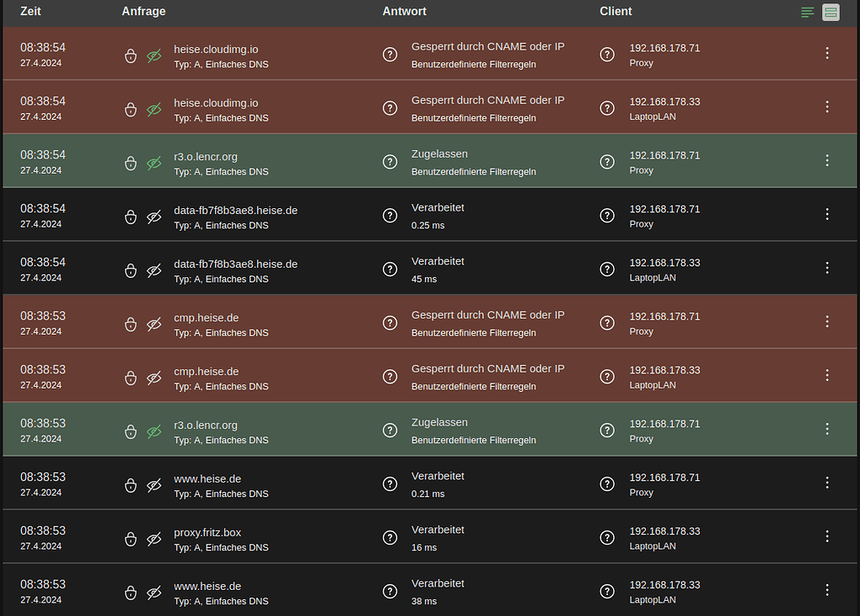
Task: Open the three-dot menu for proxy.fritz.box
Action: [827, 536]
